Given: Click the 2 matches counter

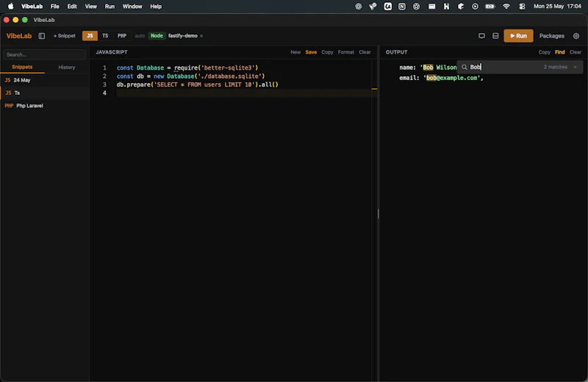Looking at the screenshot, I should pyautogui.click(x=556, y=67).
